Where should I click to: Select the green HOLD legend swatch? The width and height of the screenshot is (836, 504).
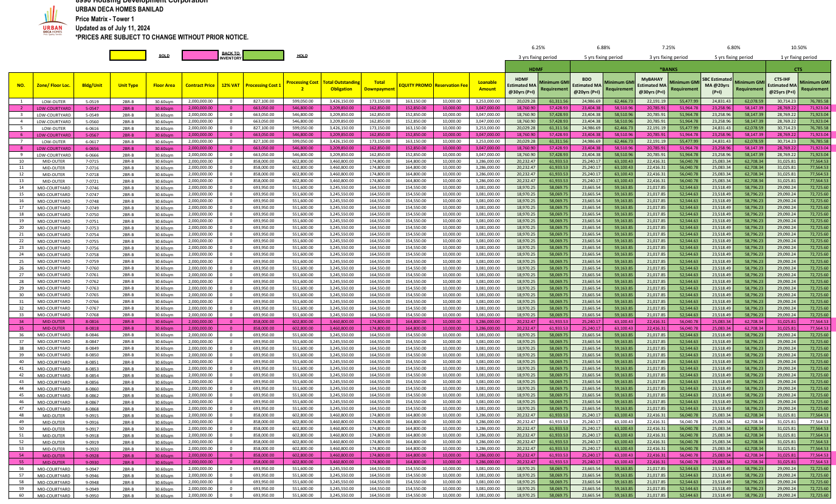(x=264, y=55)
